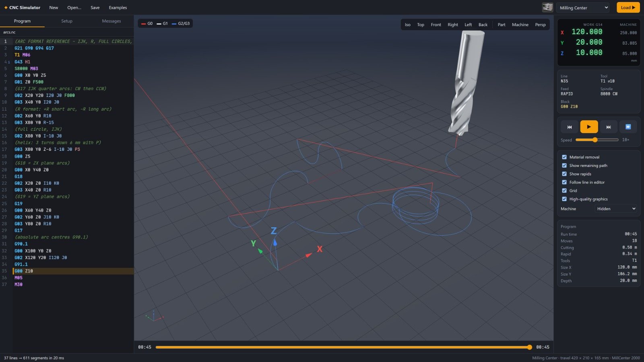Click the machine thumbnail icon next to Milling Center
The height and width of the screenshot is (362, 644).
[x=547, y=7]
